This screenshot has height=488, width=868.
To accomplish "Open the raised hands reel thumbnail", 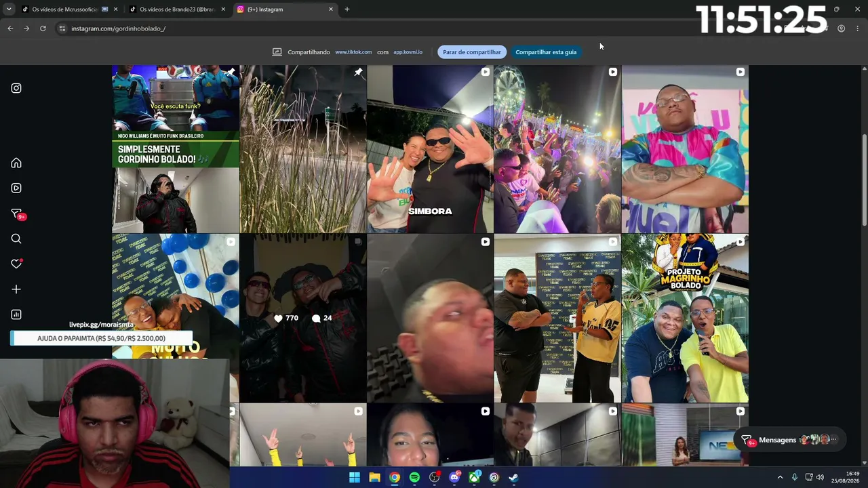I will click(303, 435).
